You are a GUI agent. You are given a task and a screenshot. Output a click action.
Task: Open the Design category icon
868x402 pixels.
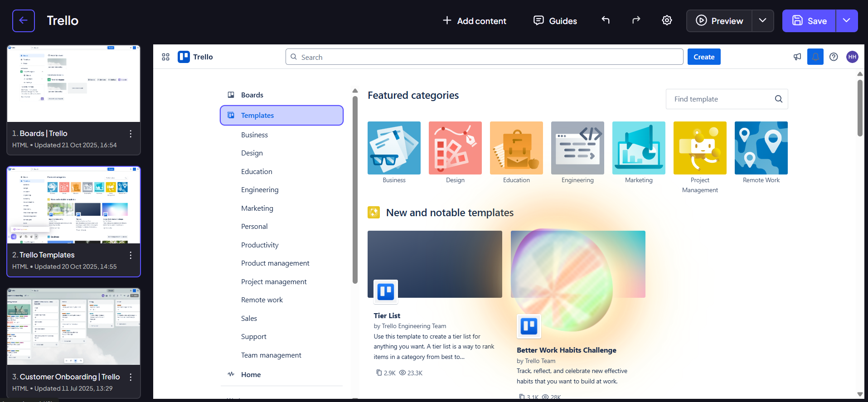tap(455, 148)
